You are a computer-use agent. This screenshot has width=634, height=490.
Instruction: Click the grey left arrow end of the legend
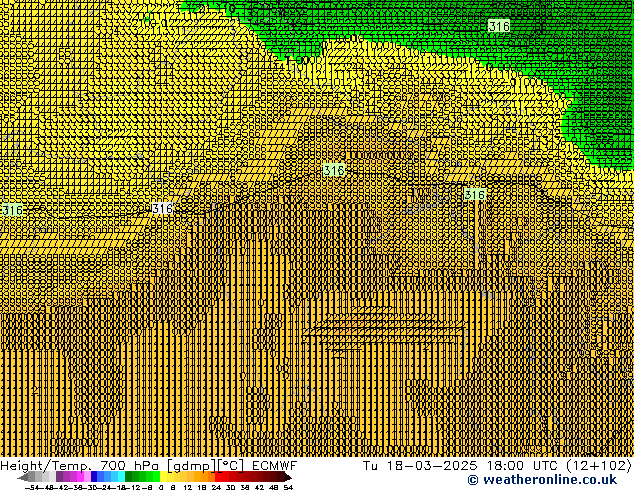pyautogui.click(x=22, y=478)
